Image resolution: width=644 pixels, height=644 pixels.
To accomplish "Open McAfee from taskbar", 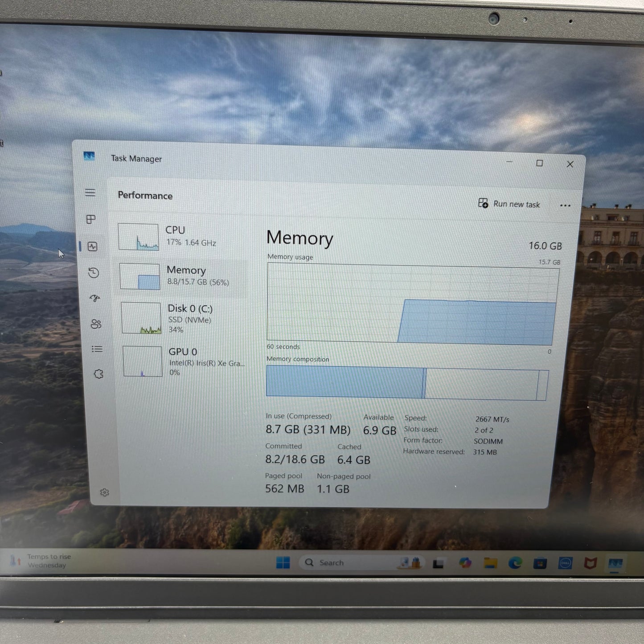I will tap(591, 563).
